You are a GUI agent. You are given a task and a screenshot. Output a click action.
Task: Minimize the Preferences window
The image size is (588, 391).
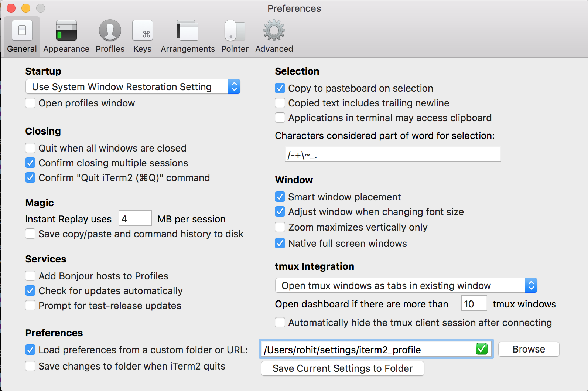click(26, 8)
